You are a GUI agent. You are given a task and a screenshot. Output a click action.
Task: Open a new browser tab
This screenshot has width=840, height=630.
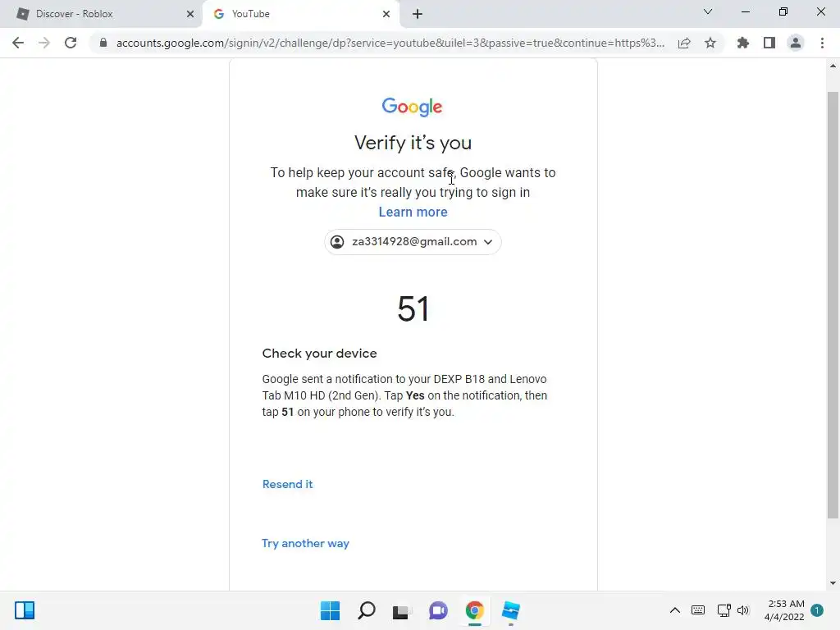point(418,14)
